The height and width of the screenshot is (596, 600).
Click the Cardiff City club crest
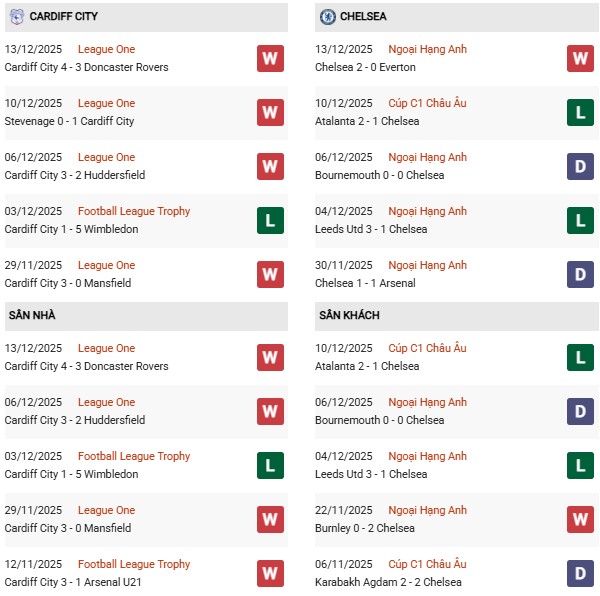pos(16,17)
